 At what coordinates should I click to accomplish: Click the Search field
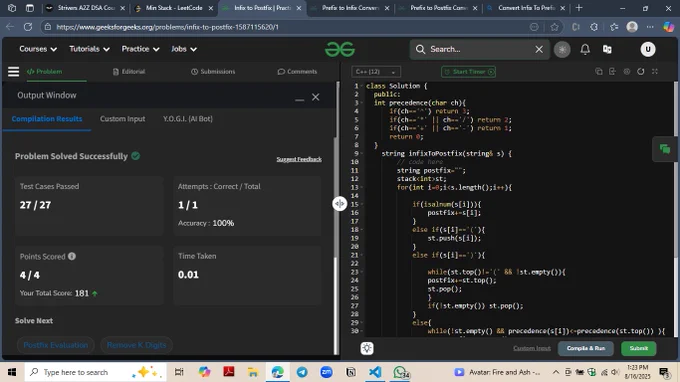(479, 49)
